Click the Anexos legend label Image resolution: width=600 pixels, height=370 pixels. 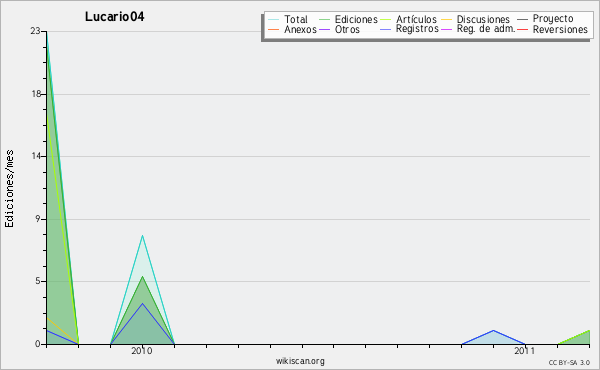(300, 29)
